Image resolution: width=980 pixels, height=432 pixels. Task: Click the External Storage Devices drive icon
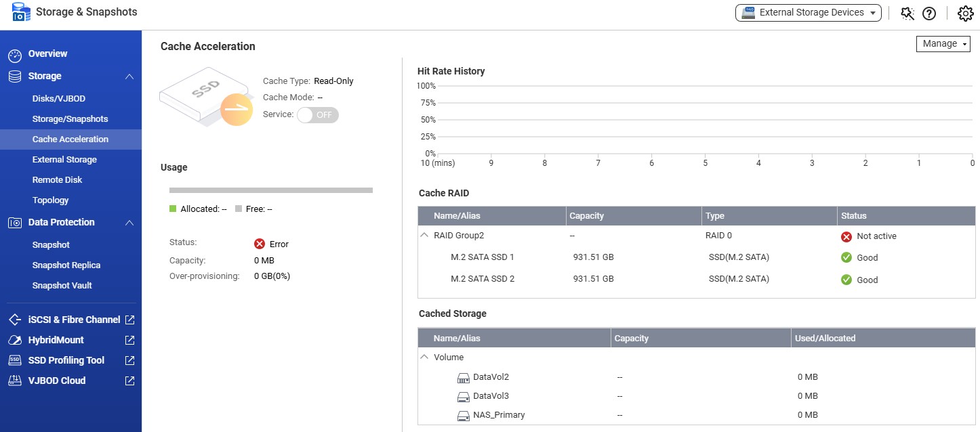point(748,12)
